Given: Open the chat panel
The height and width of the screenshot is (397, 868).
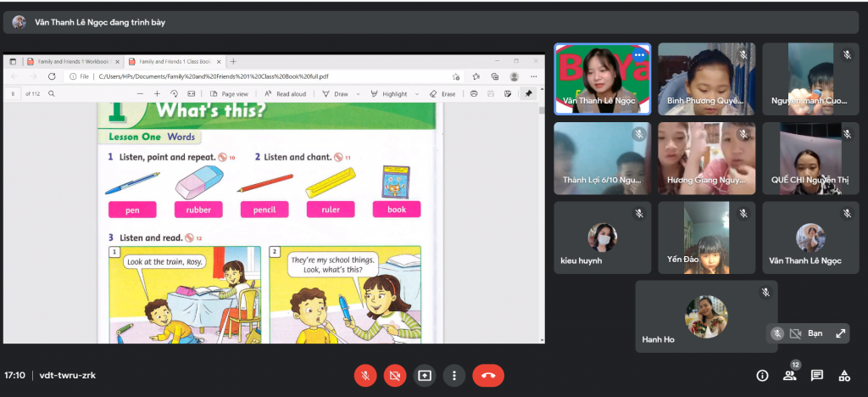Looking at the screenshot, I should 816,375.
